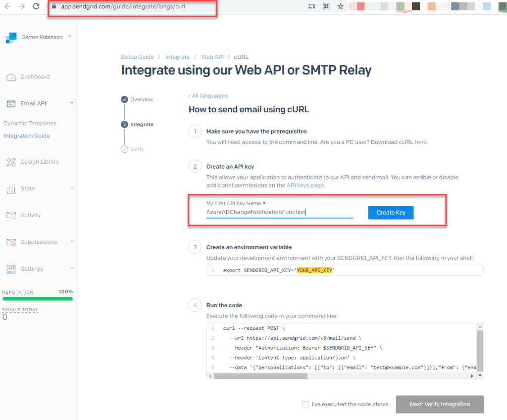Click the Suppressions blocked envelope icon
This screenshot has width=507, height=420.
pyautogui.click(x=11, y=242)
